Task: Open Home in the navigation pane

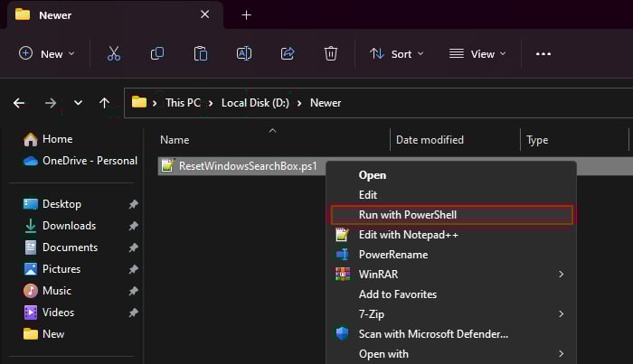Action: pos(48,139)
